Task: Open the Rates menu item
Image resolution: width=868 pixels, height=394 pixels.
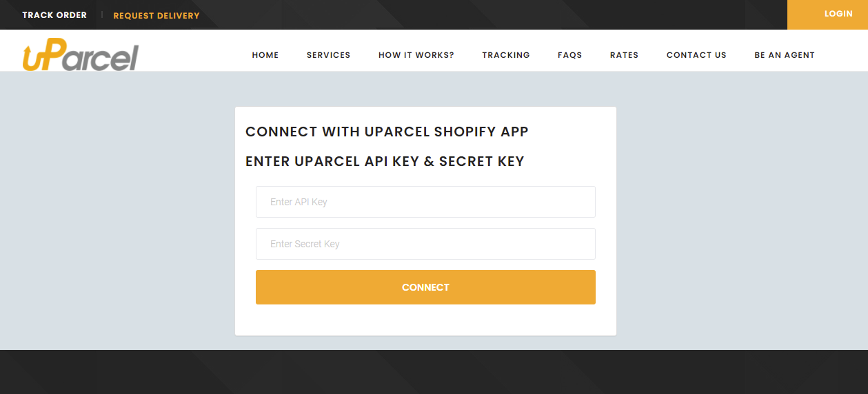Action: pyautogui.click(x=624, y=55)
